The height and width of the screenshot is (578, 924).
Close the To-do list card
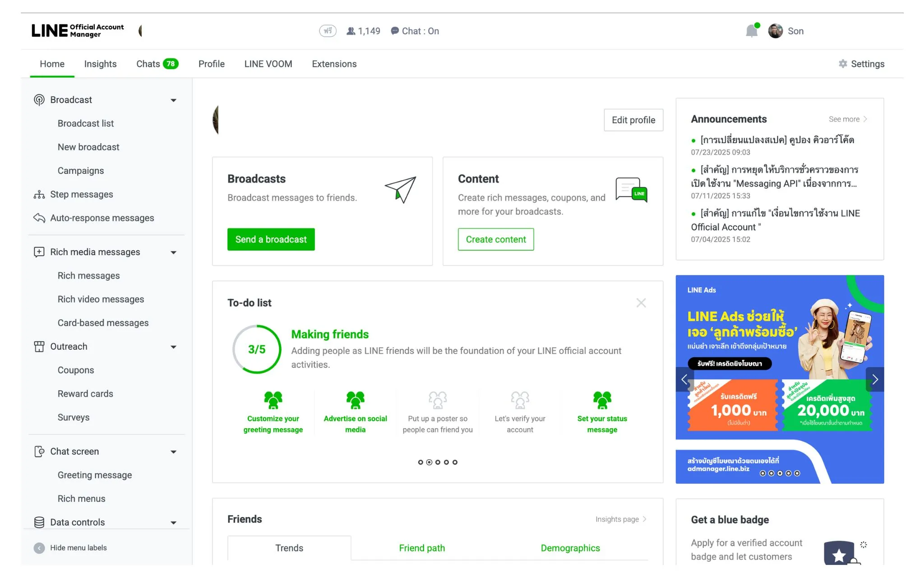click(641, 303)
